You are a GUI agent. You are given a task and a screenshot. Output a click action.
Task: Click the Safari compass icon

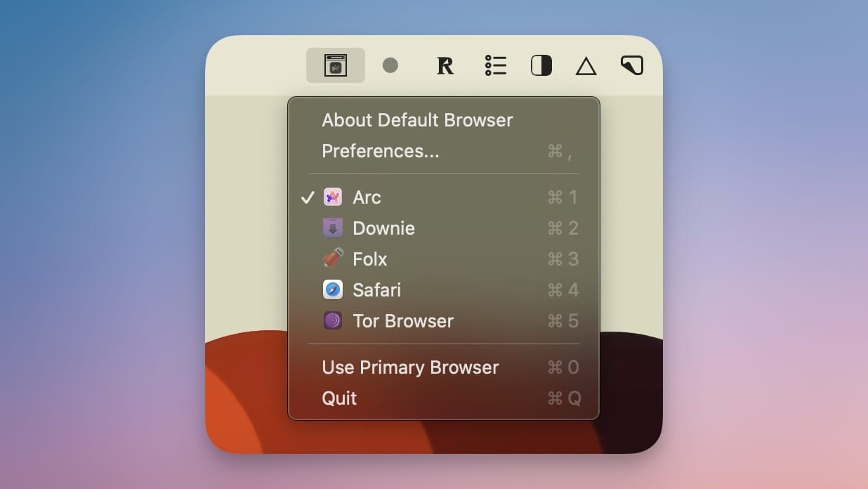pyautogui.click(x=332, y=289)
